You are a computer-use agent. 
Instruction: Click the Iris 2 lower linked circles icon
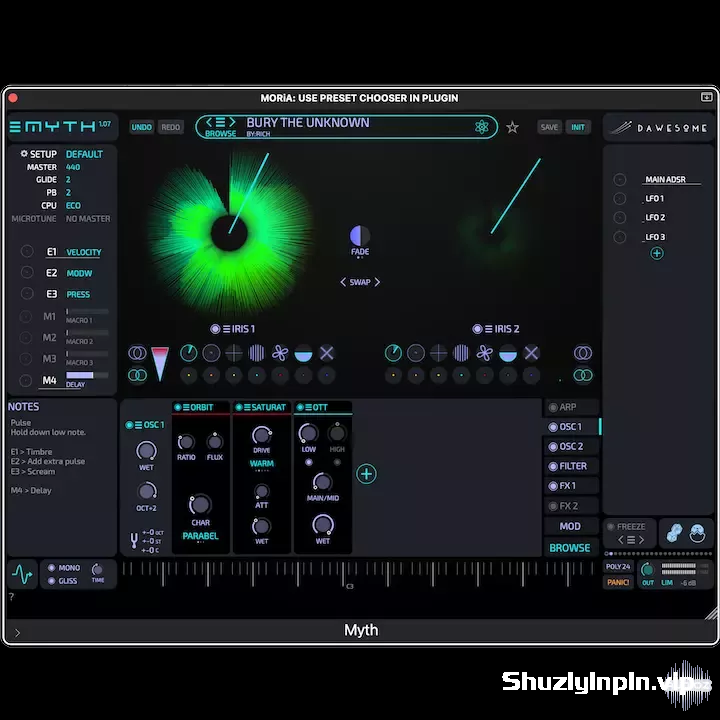583,375
